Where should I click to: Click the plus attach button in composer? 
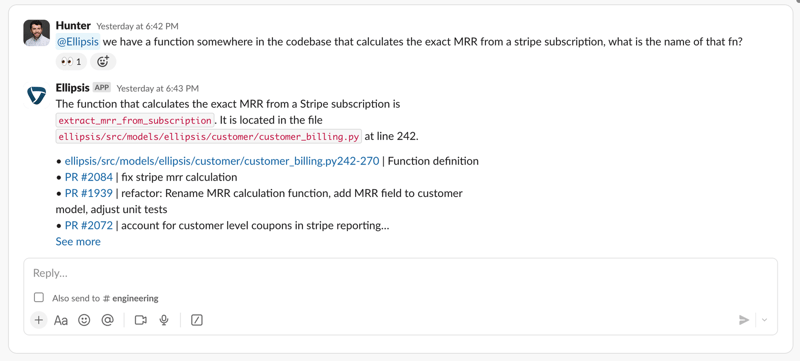(x=38, y=320)
